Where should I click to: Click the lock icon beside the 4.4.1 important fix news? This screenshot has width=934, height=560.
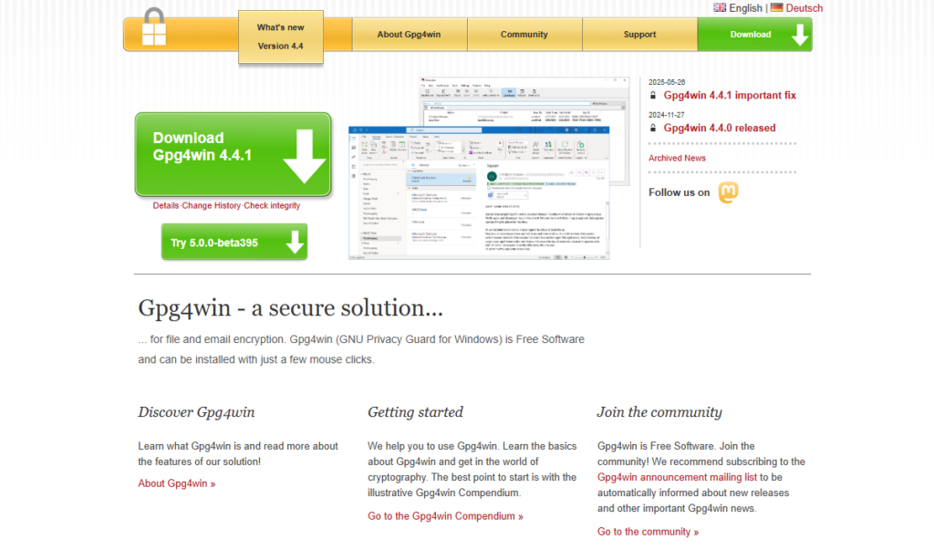653,96
